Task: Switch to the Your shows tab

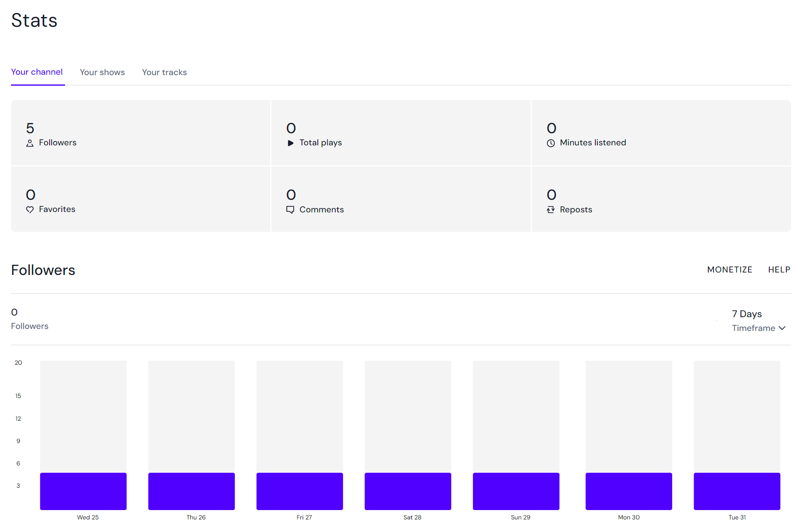Action: tap(102, 72)
